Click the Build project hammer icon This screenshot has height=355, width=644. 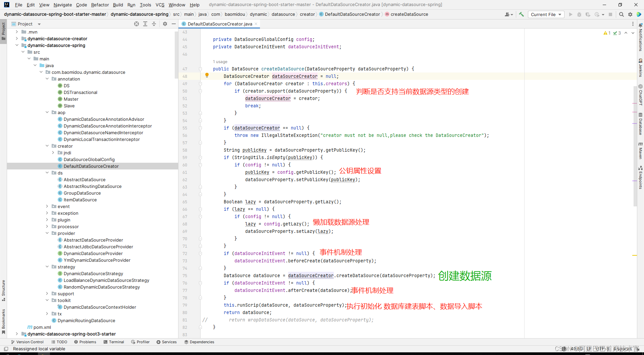[521, 14]
